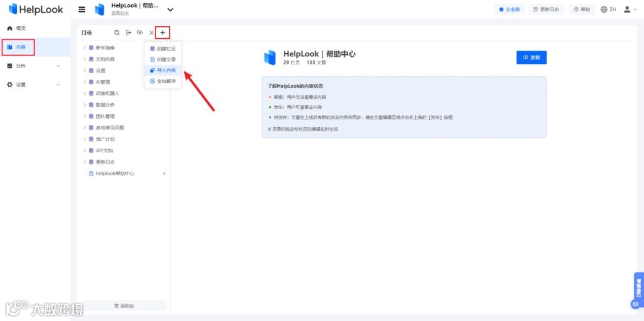Image resolution: width=644 pixels, height=321 pixels.
Task: Expand the 设置 chevron in the 目录 tree
Action: tap(84, 70)
